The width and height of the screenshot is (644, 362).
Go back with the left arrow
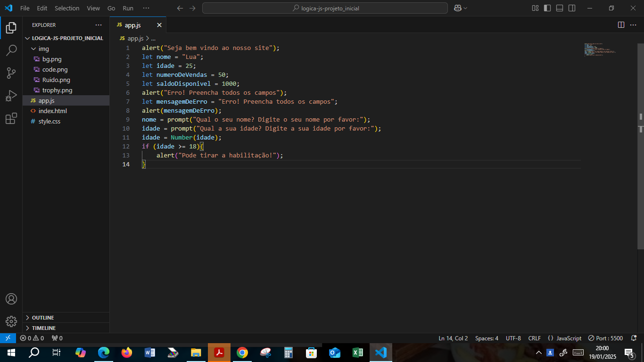click(x=180, y=8)
